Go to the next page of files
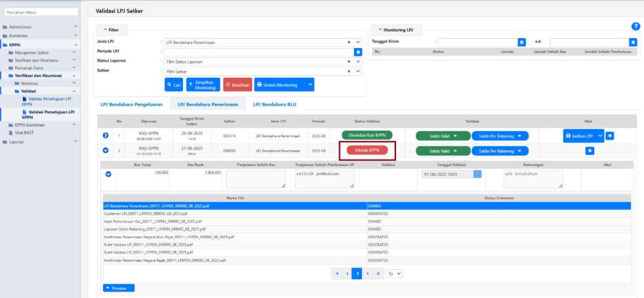 coord(369,273)
